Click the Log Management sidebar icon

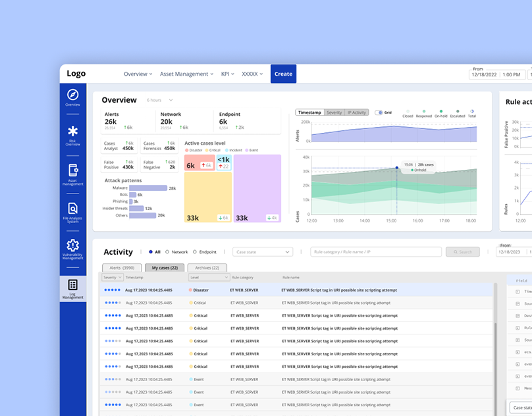(x=73, y=285)
